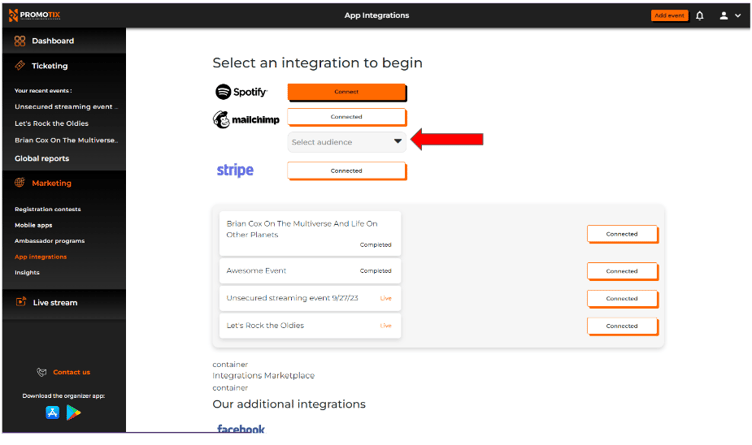
Task: Click the Stripe logo
Action: [x=235, y=170]
